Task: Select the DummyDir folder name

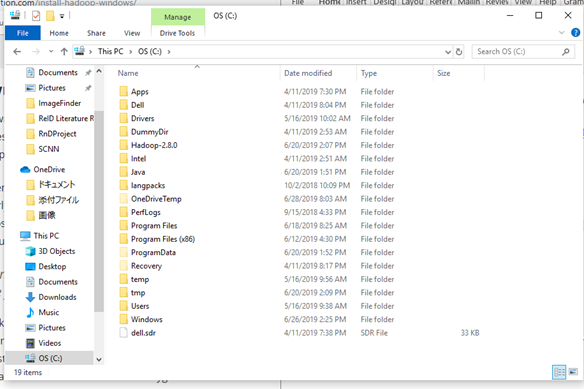Action: pos(150,132)
